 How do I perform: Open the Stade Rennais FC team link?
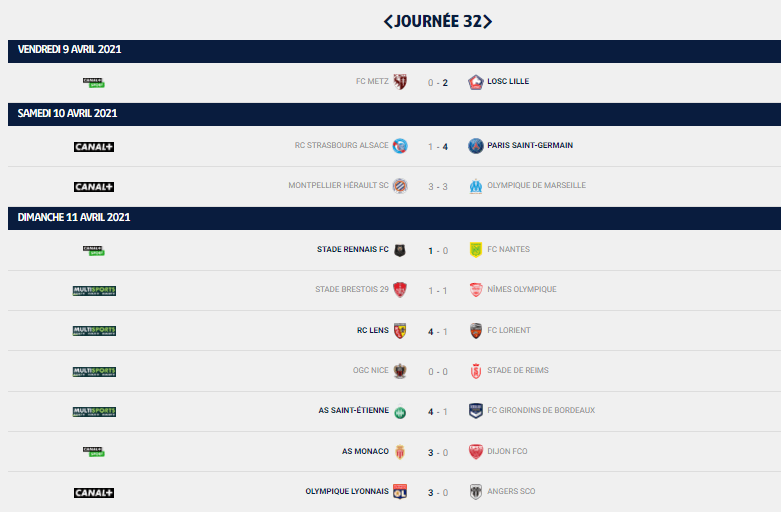[x=353, y=249]
